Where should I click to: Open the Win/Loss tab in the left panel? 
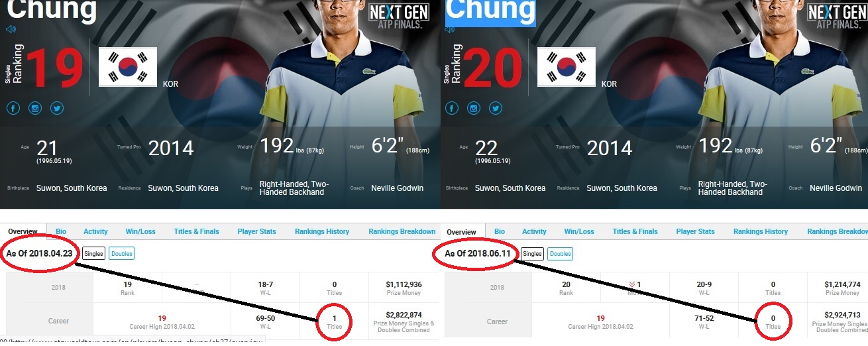click(140, 231)
